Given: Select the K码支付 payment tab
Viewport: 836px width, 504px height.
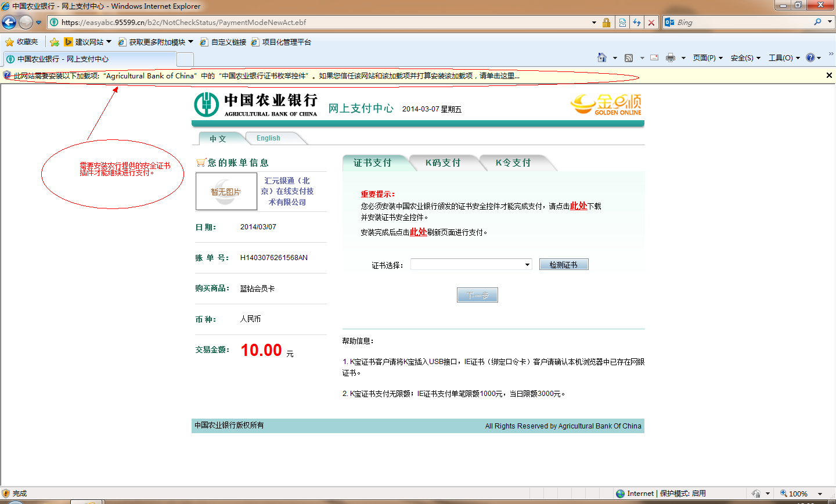Looking at the screenshot, I should point(443,163).
